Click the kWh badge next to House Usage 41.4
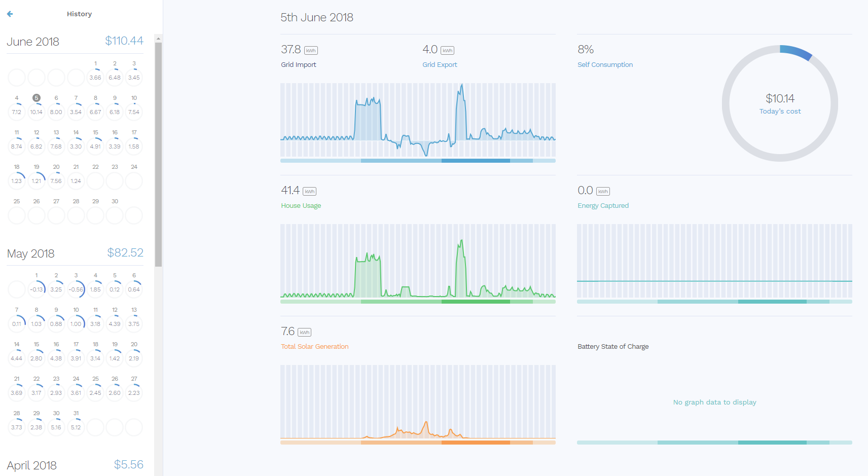This screenshot has width=868, height=476. (x=309, y=191)
